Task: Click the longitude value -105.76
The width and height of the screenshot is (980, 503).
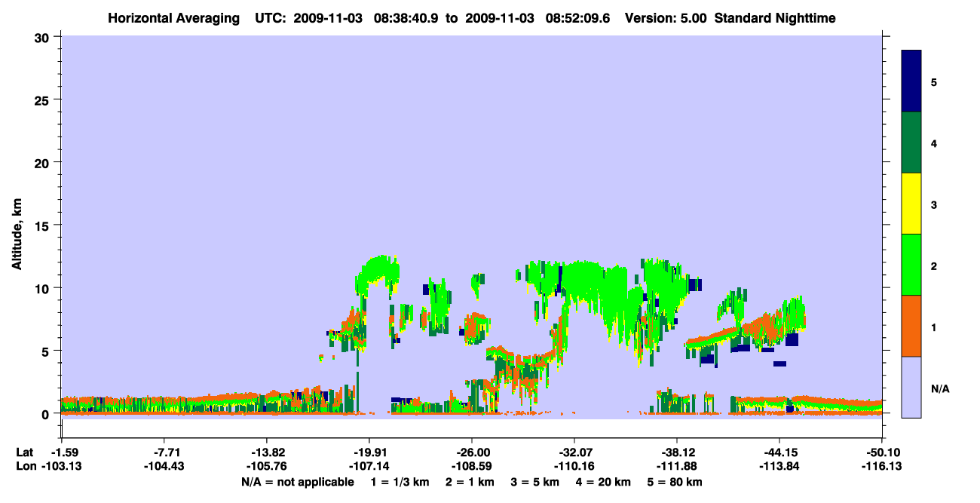Action: pos(266,466)
